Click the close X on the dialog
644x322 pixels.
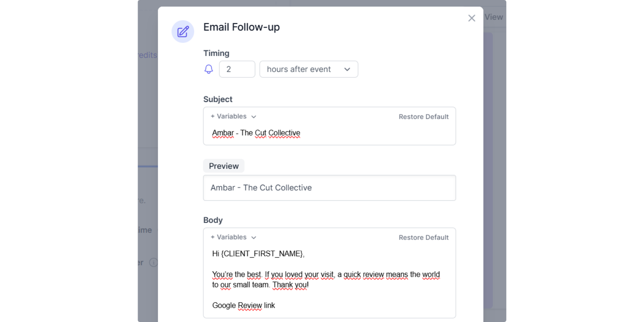(x=471, y=18)
